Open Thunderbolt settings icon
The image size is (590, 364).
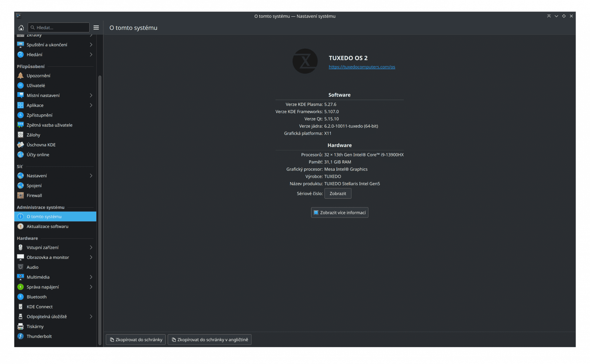[21, 336]
